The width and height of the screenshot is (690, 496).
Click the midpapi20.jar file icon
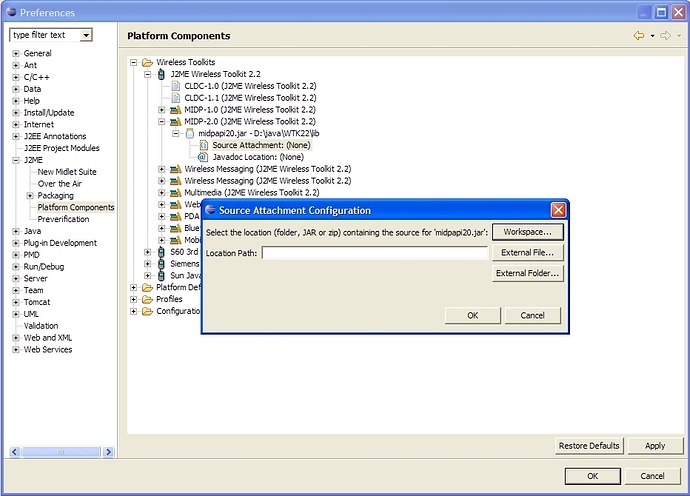[x=190, y=133]
